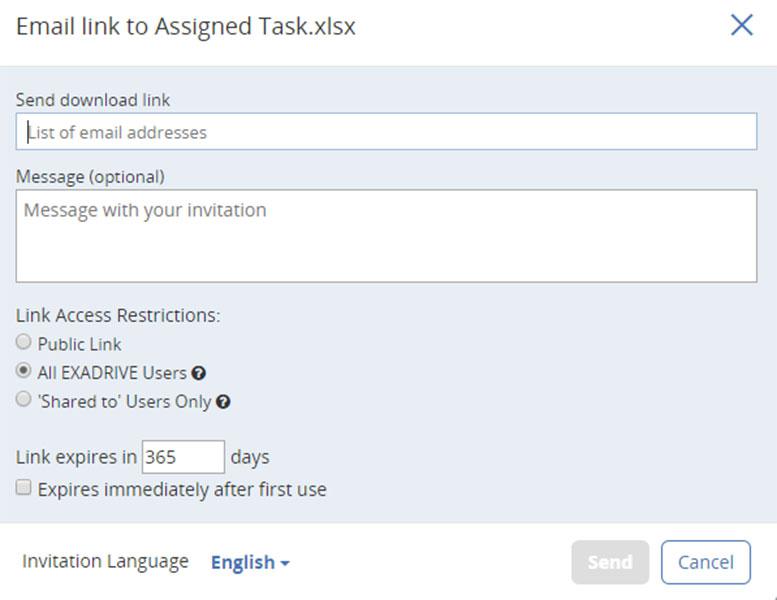
Task: Click help icon beside 'Shared to' Users Only
Action: coord(223,402)
